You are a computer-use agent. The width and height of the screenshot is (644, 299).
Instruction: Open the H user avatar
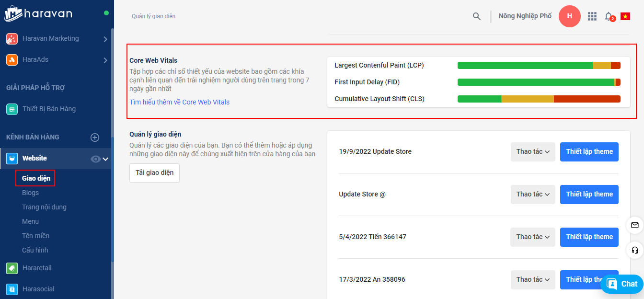pos(570,16)
